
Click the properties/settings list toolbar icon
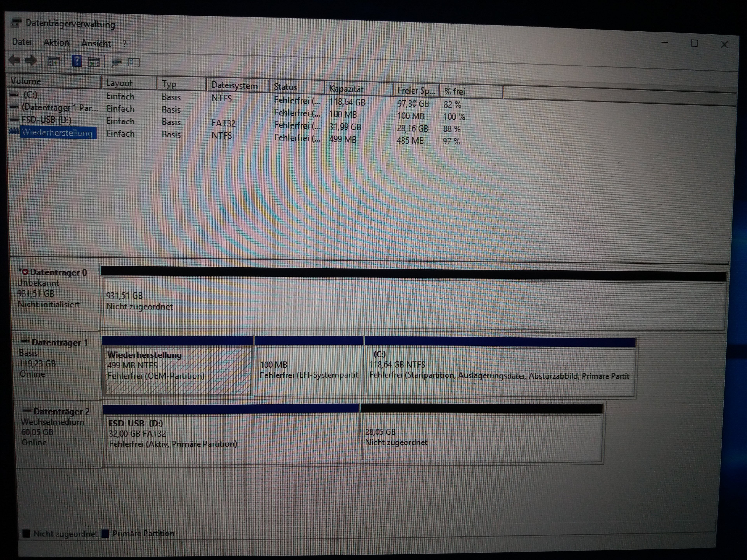tap(134, 62)
